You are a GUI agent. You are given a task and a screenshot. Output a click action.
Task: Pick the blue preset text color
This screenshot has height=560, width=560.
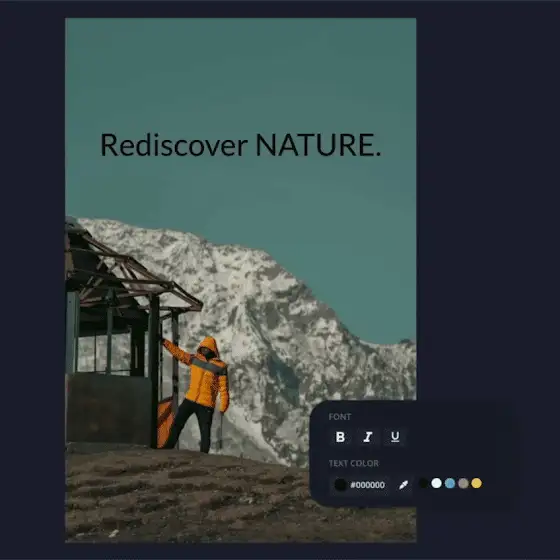(450, 483)
